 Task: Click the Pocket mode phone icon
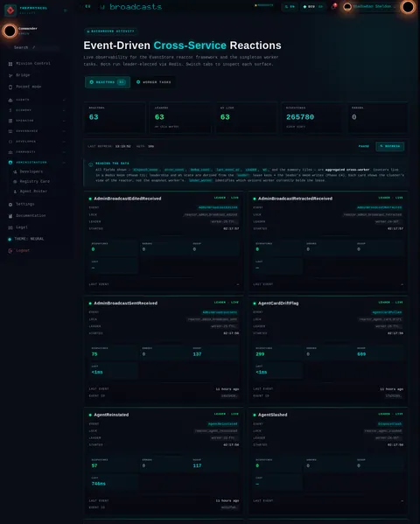click(10, 87)
